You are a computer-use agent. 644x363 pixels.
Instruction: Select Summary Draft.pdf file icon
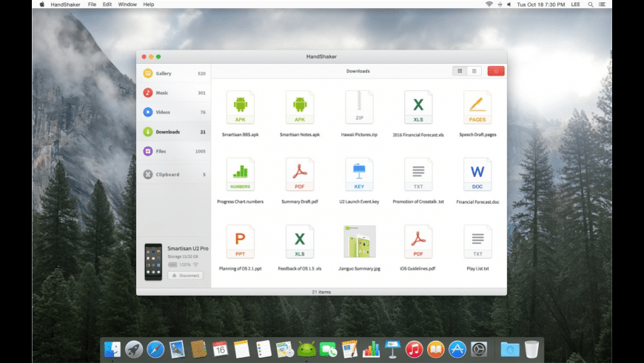point(299,174)
